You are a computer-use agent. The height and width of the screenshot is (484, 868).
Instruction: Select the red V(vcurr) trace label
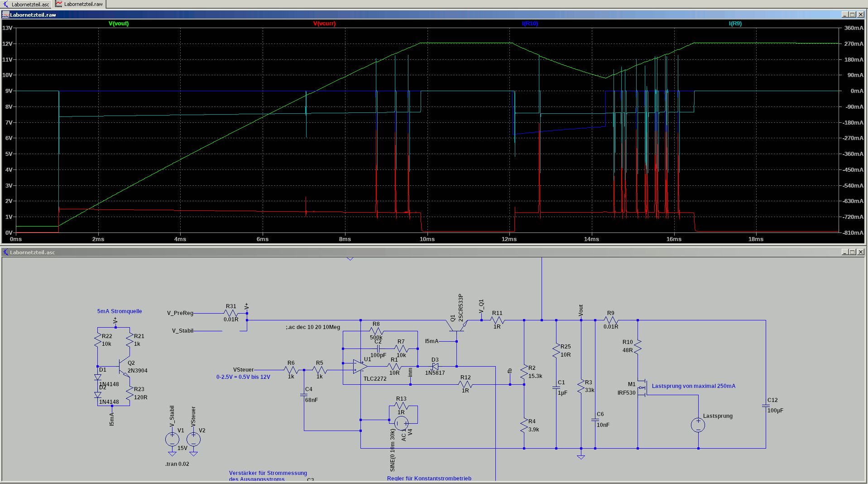324,24
